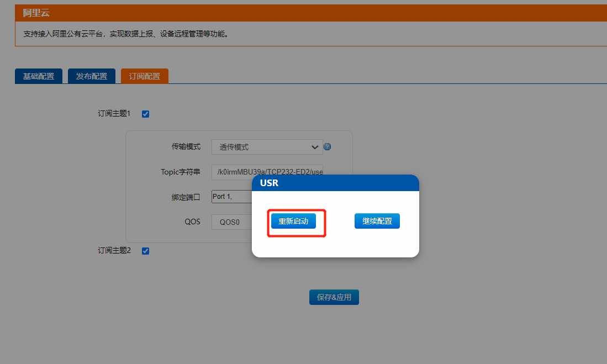
Task: Click the 订阅主题2 label text
Action: point(114,251)
